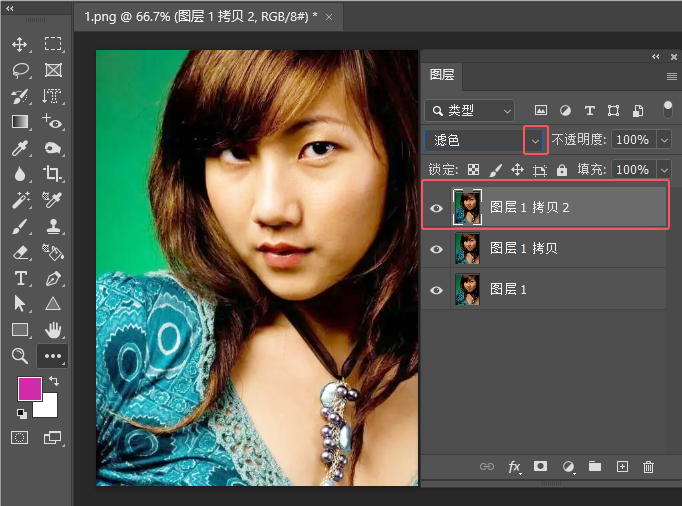Lock all with padlock icon

click(562, 170)
